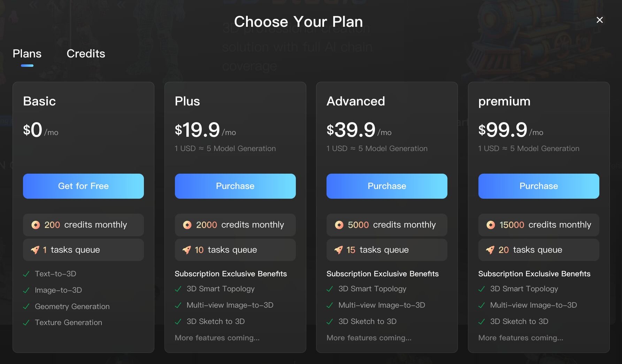
Task: Select the Plans tab
Action: point(27,54)
